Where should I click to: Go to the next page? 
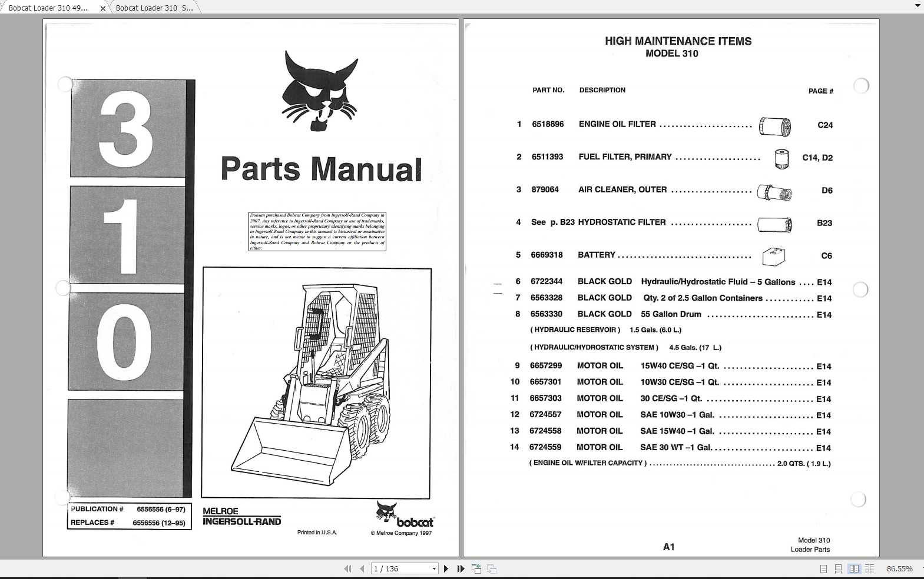pos(446,568)
